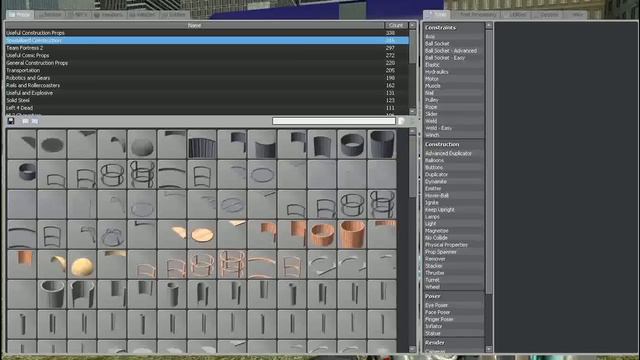Choose the Rope tool
The width and height of the screenshot is (640, 360).
(x=453, y=107)
